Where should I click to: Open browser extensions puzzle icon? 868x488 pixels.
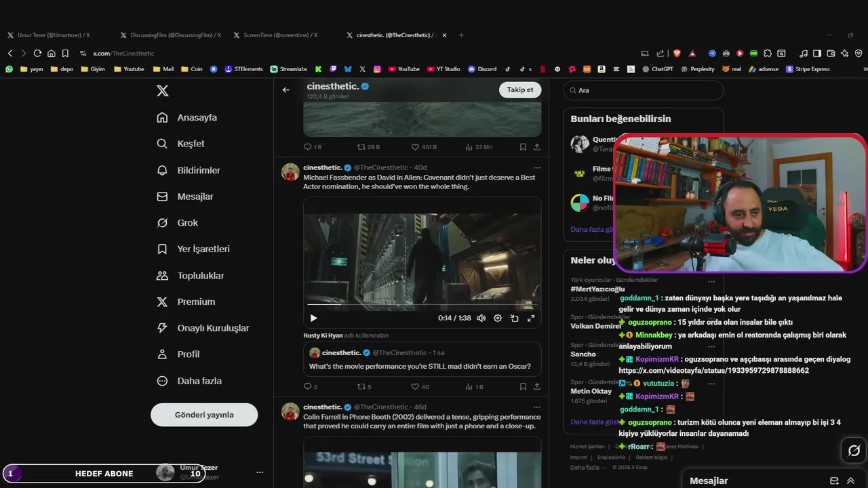click(x=768, y=53)
